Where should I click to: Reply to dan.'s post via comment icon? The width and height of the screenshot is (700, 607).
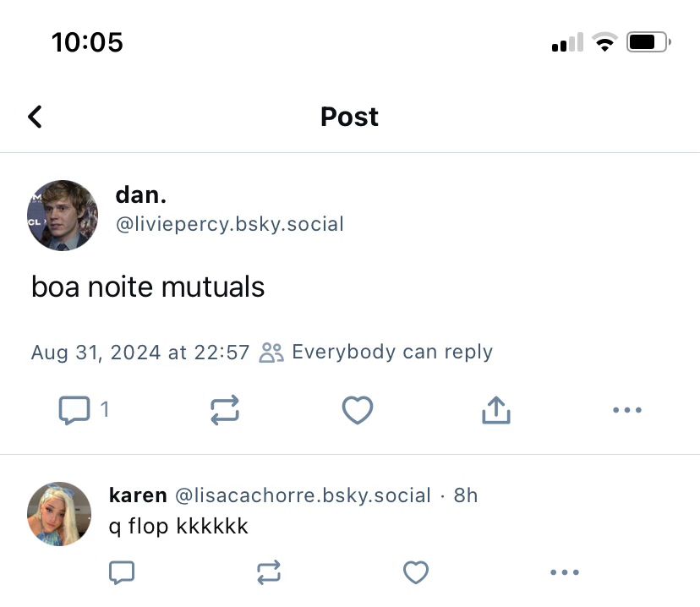click(x=74, y=411)
